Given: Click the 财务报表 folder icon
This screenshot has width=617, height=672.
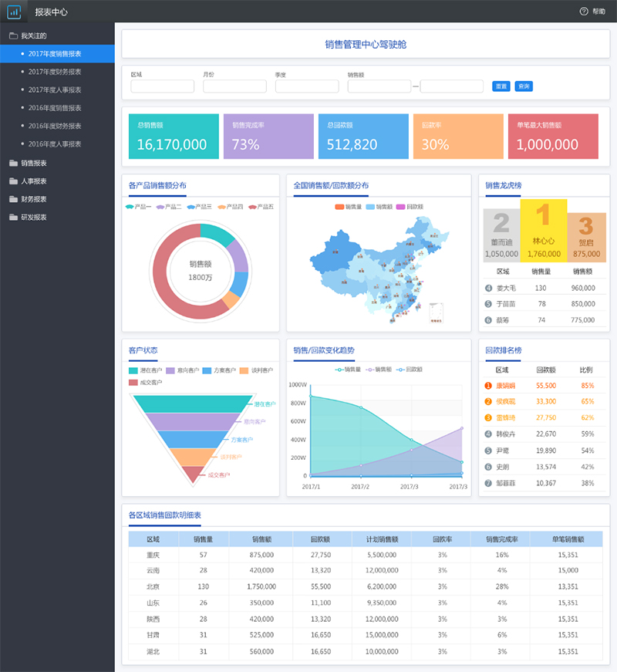Looking at the screenshot, I should [13, 199].
